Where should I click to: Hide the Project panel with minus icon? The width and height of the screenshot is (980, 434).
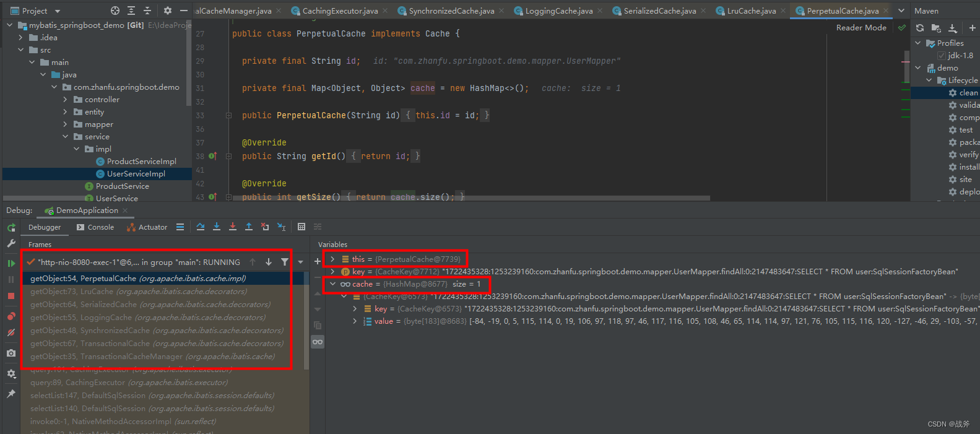(184, 11)
